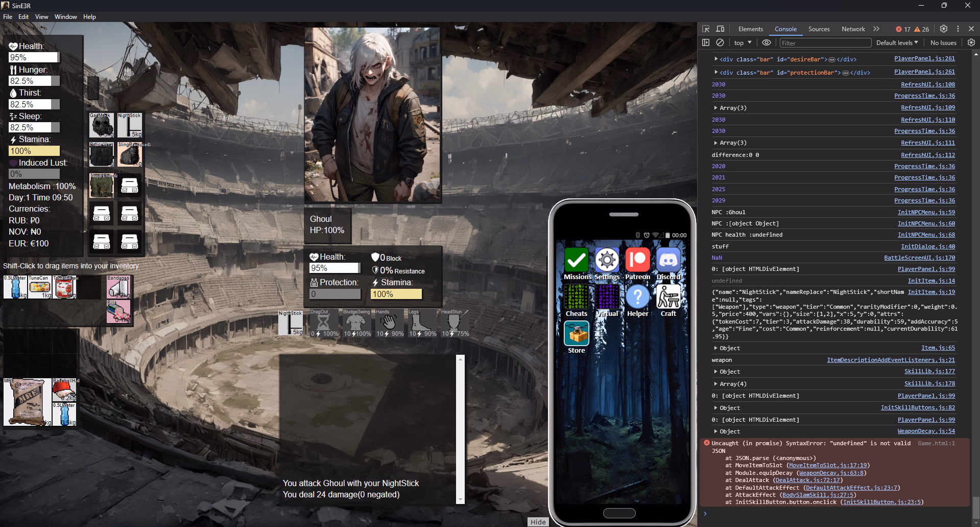Use the BludgeSwing skill

tap(356, 323)
